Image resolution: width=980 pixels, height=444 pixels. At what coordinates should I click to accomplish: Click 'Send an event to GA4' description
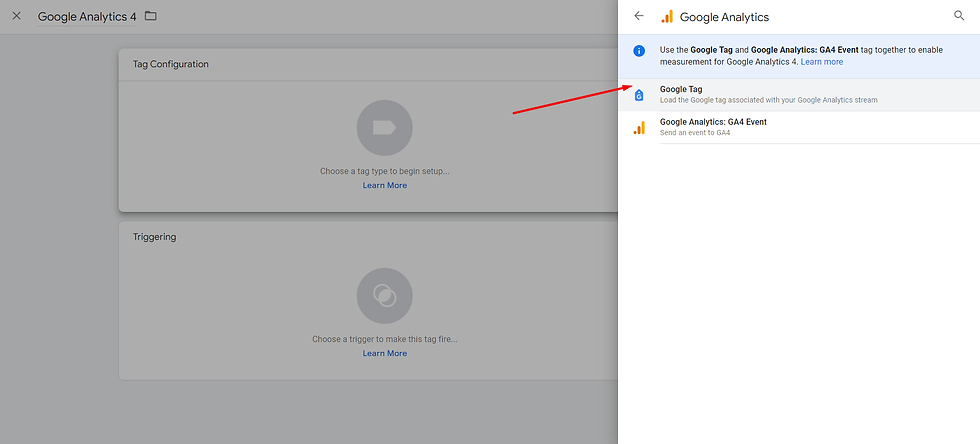point(695,133)
